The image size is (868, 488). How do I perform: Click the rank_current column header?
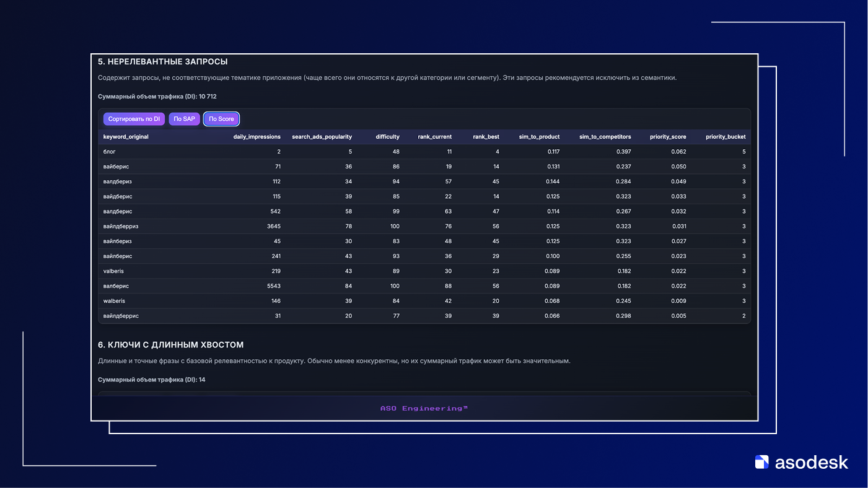(434, 137)
